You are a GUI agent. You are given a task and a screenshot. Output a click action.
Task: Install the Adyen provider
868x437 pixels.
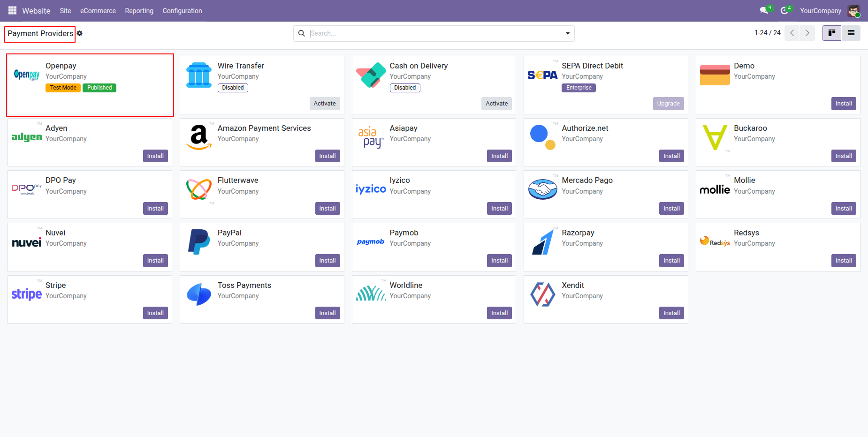point(155,156)
